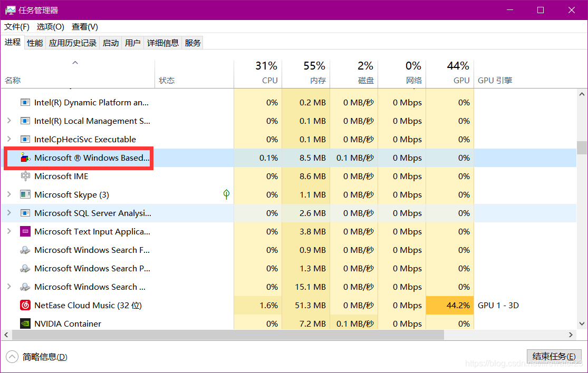
Task: Sort by the 磁盘 column header
Action: pyautogui.click(x=354, y=74)
